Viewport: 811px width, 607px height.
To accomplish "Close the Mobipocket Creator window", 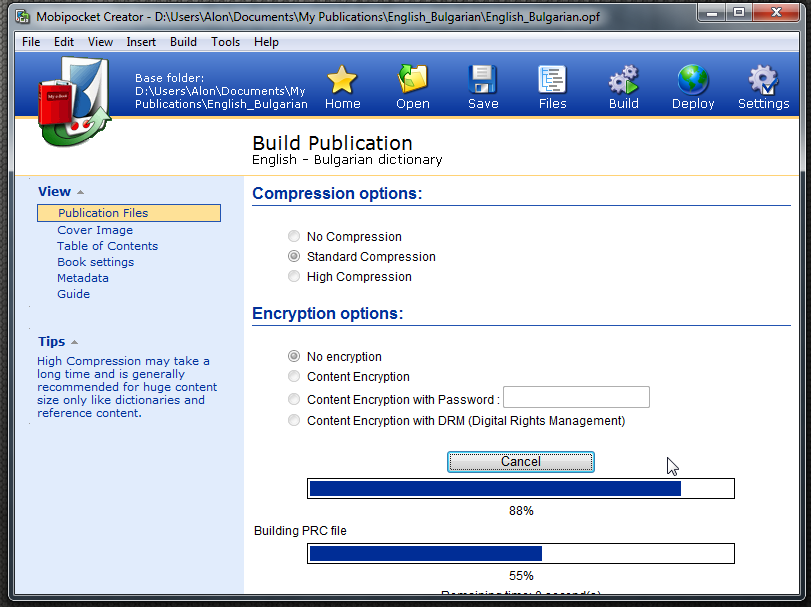I will coord(776,13).
